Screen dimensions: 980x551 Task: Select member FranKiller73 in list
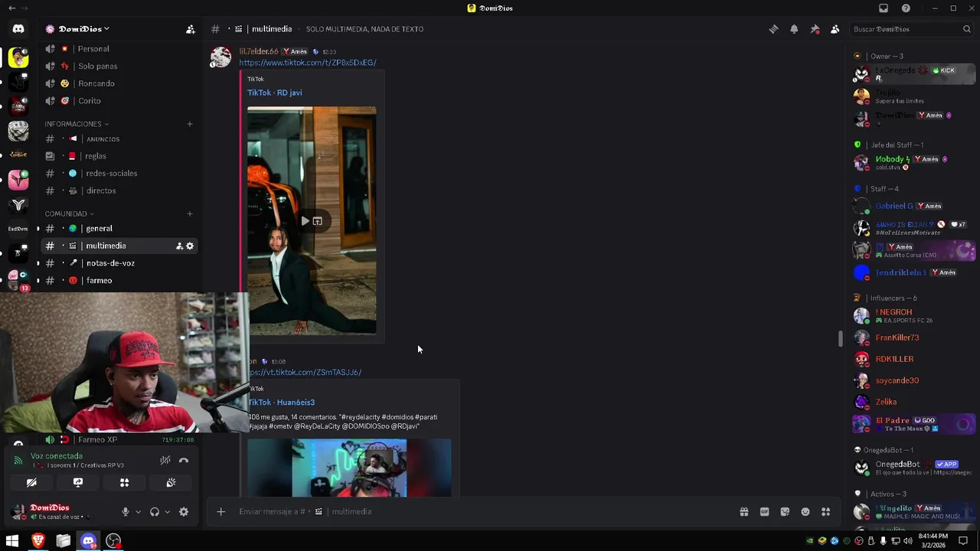914,337
